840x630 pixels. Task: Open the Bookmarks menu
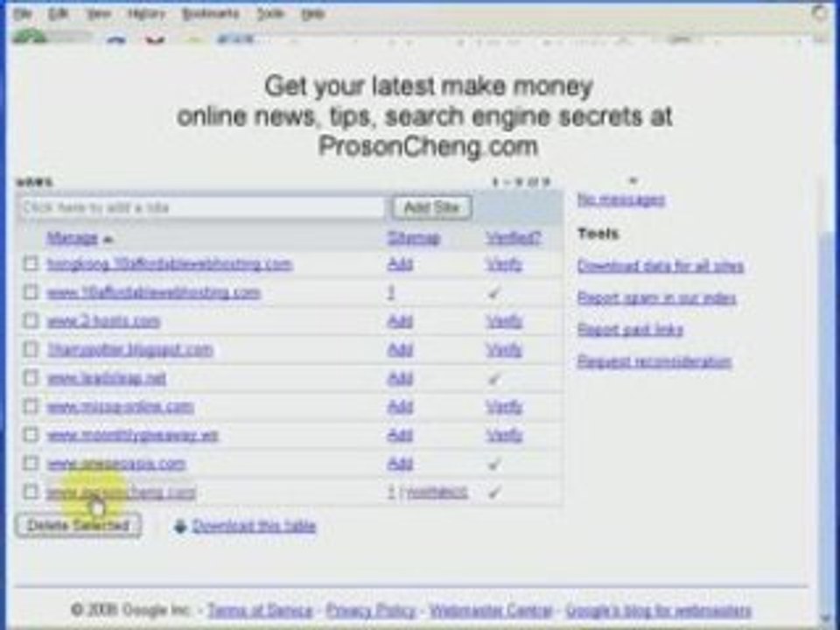coord(210,14)
